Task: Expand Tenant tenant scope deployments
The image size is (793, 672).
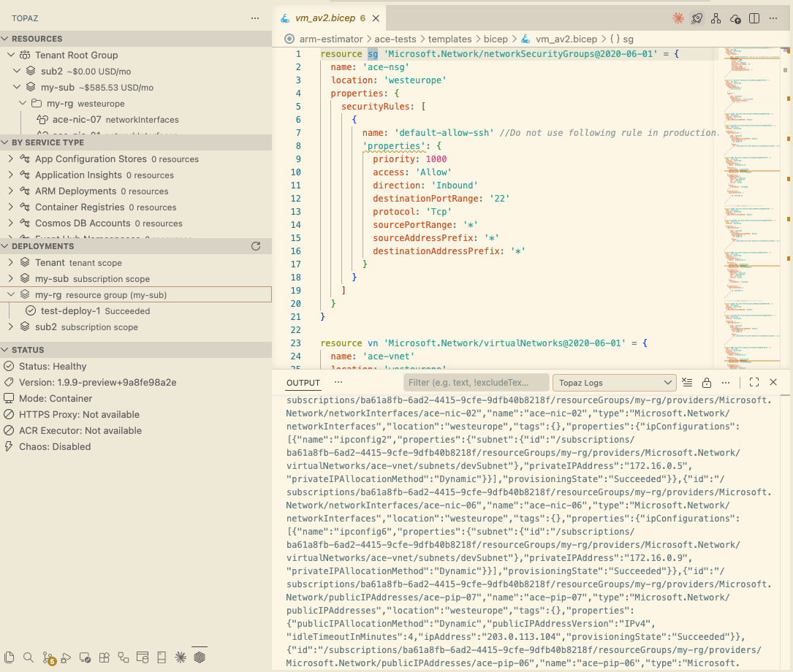Action: click(11, 262)
